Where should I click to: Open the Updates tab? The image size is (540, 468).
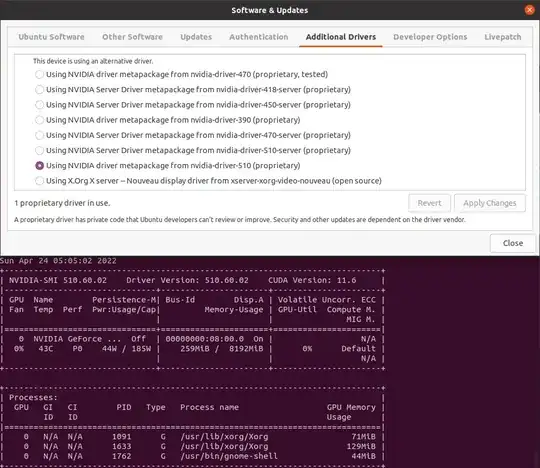196,37
